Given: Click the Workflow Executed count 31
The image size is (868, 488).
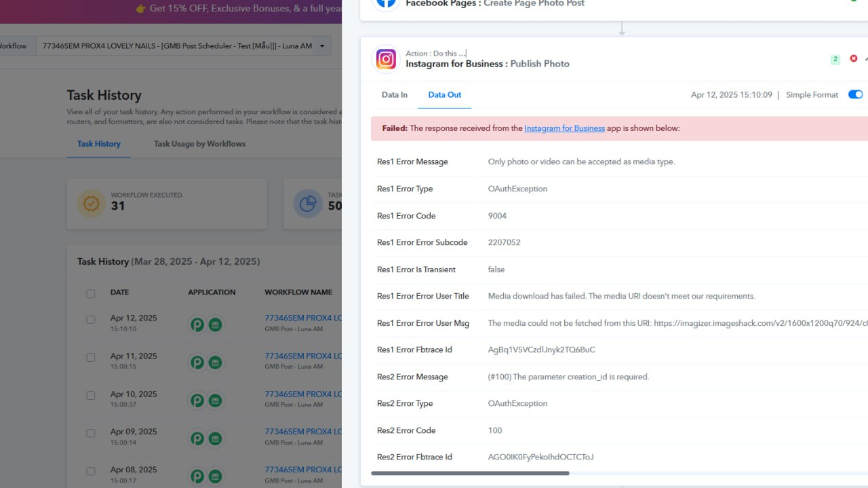Looking at the screenshot, I should coord(118,206).
